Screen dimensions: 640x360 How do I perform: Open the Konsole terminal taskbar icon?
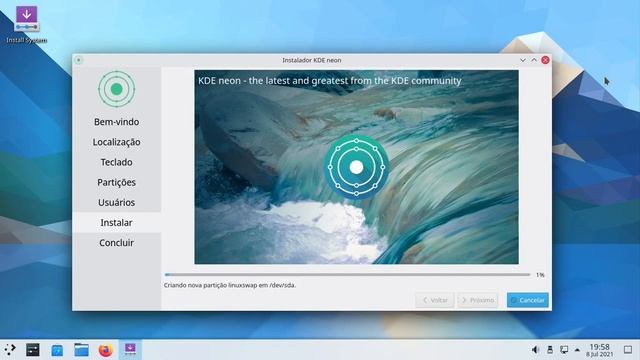33,349
